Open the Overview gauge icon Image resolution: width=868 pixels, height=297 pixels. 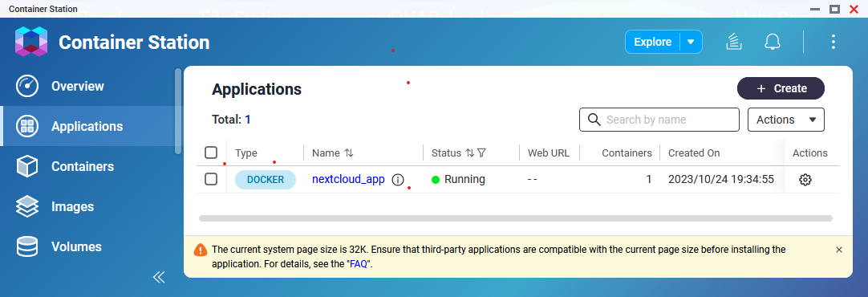[26, 87]
